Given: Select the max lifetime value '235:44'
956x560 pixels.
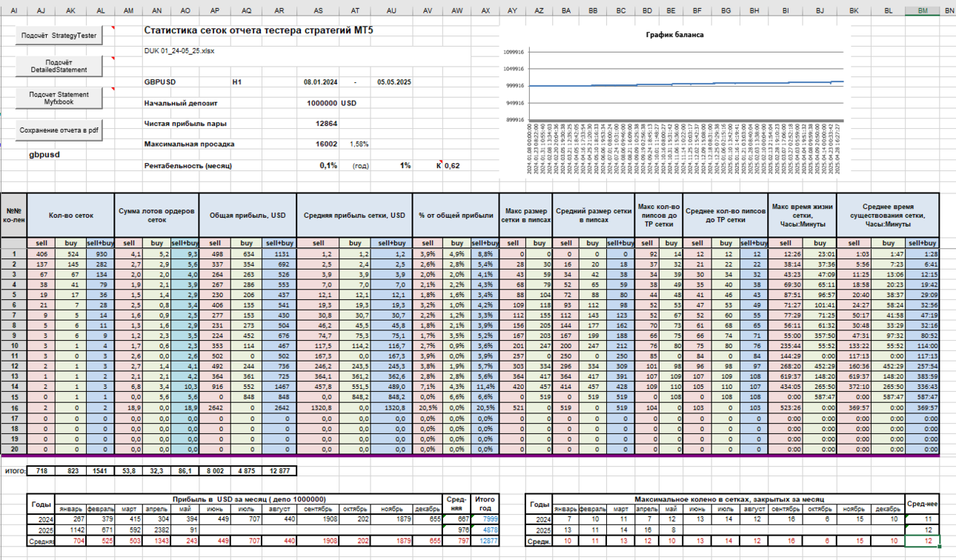Looking at the screenshot, I should pyautogui.click(x=785, y=344).
